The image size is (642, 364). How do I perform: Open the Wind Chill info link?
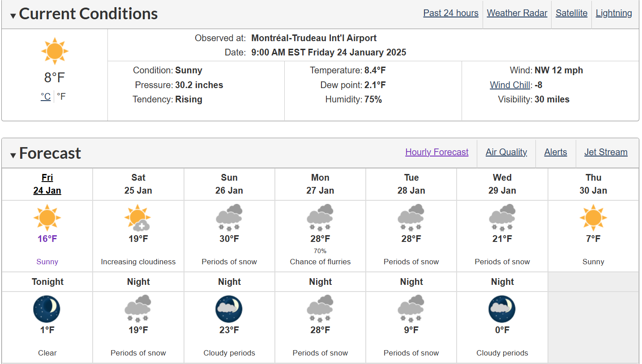pyautogui.click(x=510, y=85)
